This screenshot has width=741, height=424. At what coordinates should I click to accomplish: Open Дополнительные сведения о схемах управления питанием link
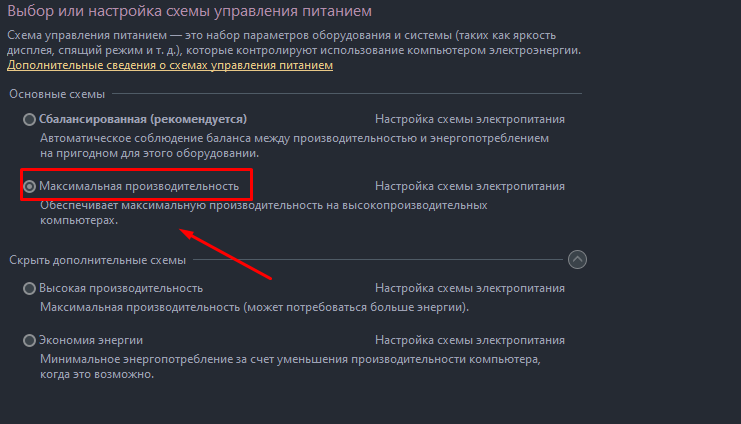pos(170,65)
